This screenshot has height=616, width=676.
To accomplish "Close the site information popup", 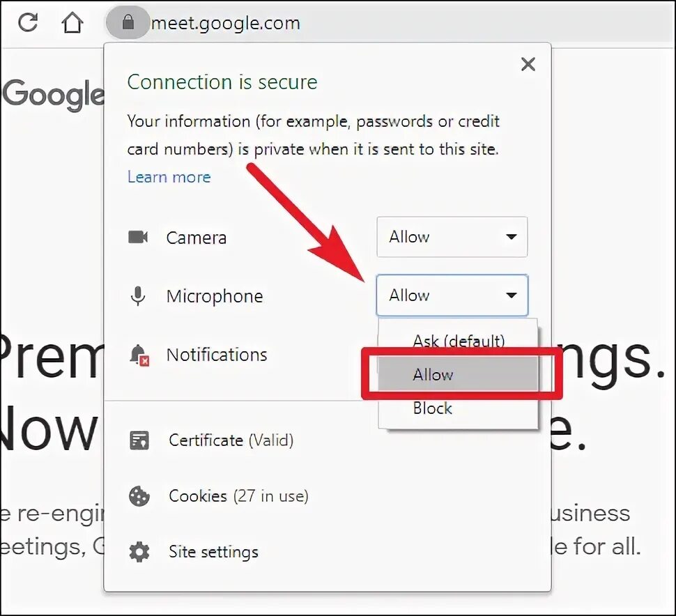I will [528, 64].
